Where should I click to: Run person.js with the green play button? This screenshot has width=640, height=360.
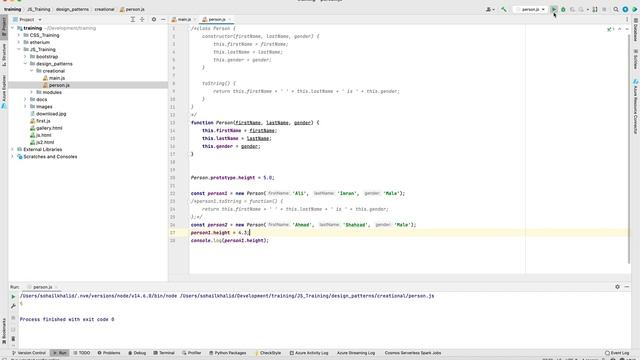tap(553, 9)
